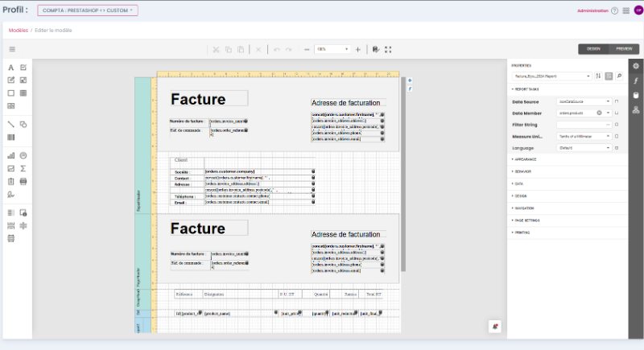
Task: Open the Properties gear panel tab
Action: coord(636,66)
